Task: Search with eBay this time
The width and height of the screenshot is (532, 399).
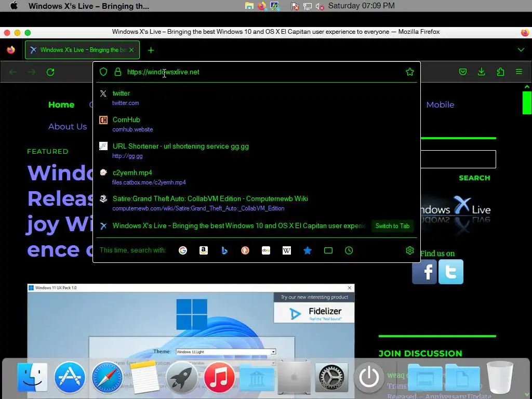Action: (266, 250)
